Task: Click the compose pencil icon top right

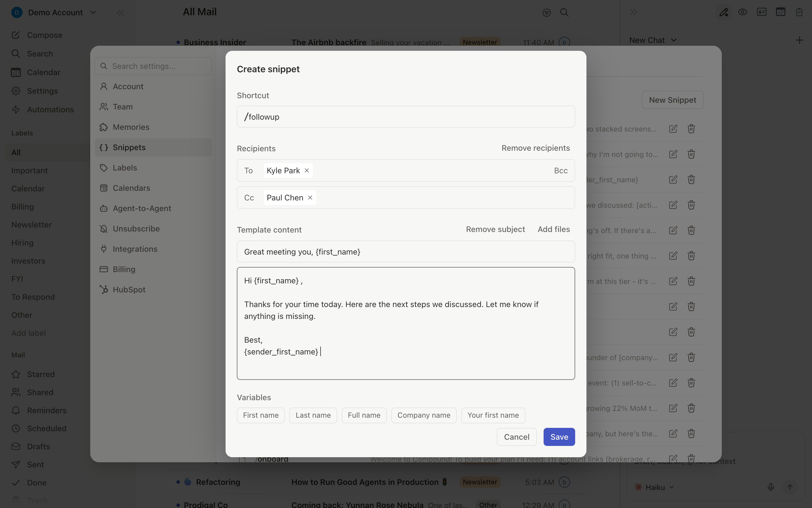Action: click(724, 12)
